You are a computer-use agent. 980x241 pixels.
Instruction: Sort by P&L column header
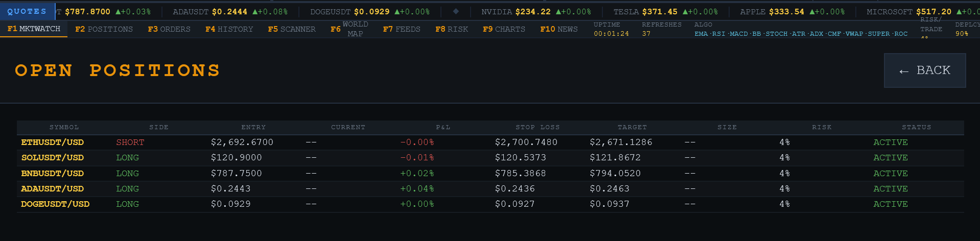(x=443, y=127)
